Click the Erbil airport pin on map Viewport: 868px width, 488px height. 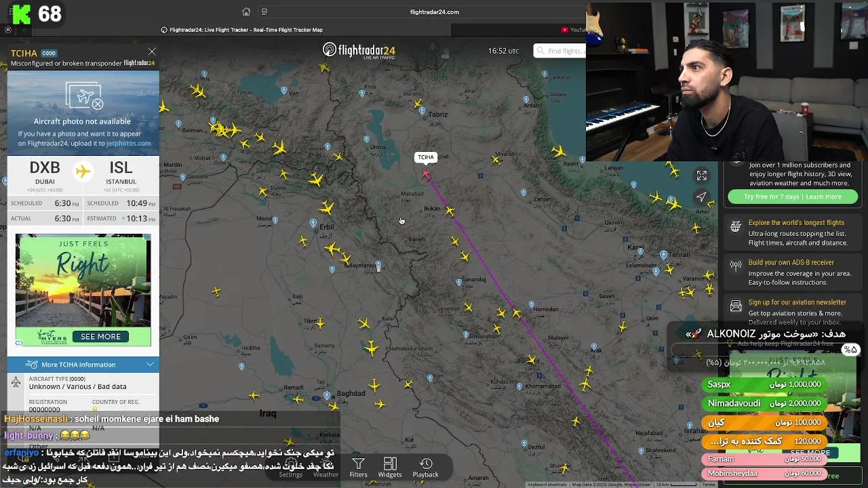313,222
